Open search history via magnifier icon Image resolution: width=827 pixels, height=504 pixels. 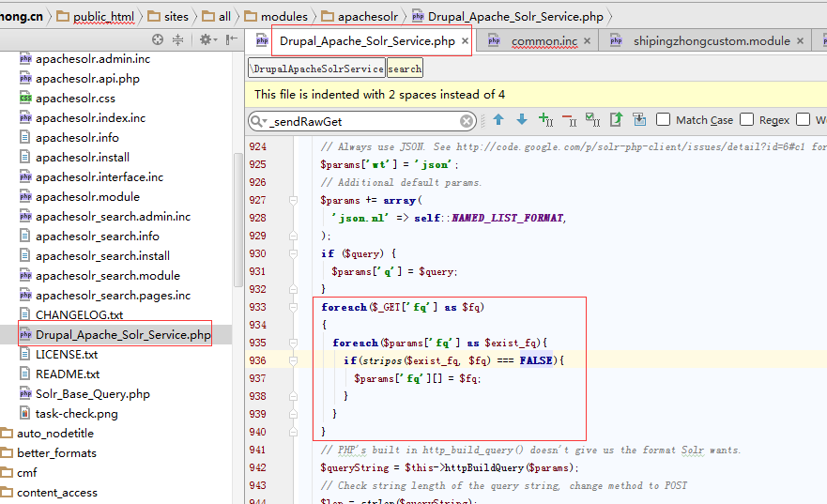point(258,121)
